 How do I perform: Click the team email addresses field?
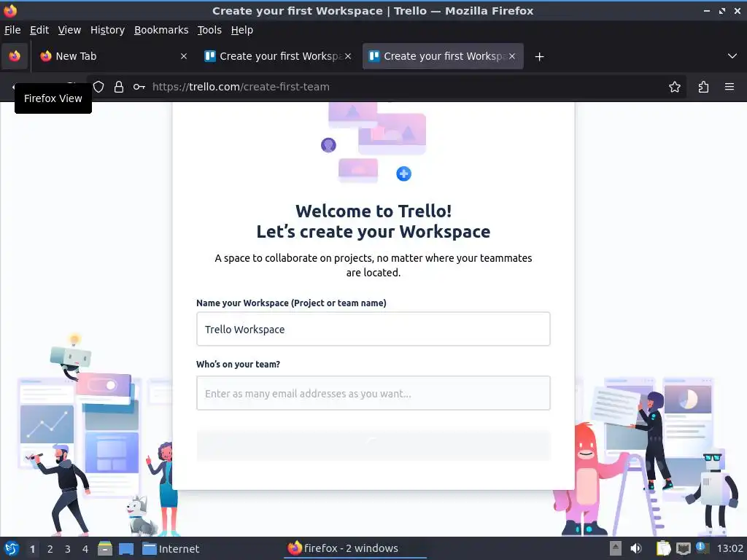[x=373, y=393]
